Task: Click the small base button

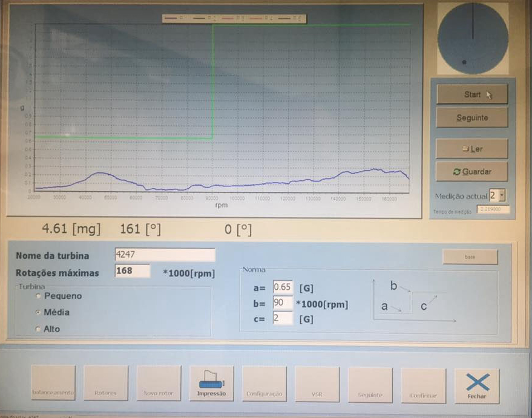Action: [x=470, y=257]
